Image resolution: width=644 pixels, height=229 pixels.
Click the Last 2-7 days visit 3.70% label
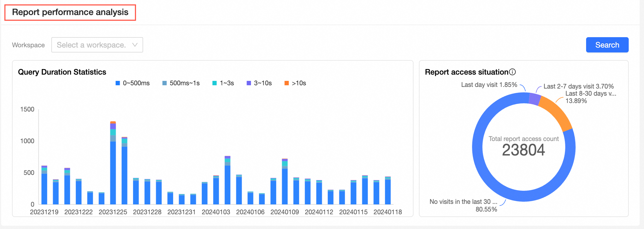click(x=578, y=86)
